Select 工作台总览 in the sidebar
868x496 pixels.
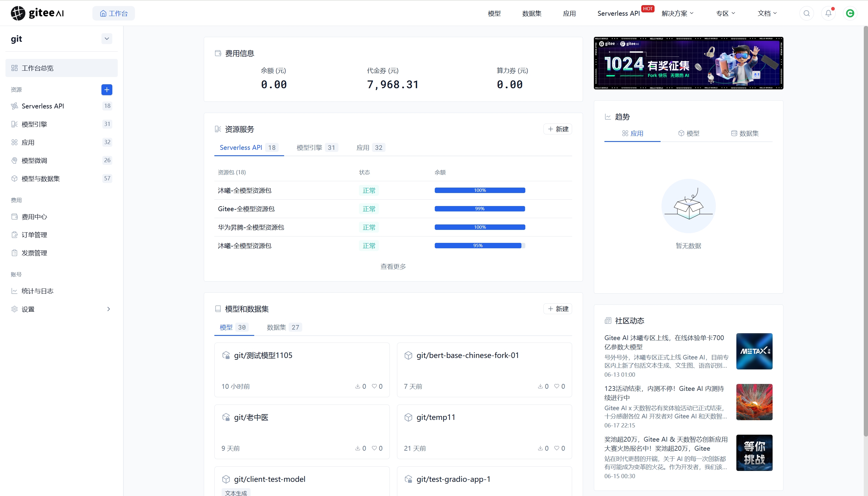(x=61, y=68)
